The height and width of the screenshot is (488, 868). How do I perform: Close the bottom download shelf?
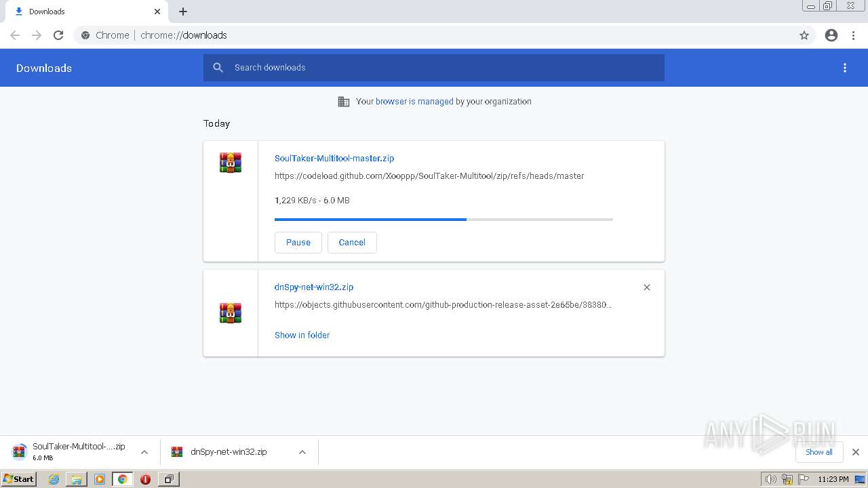856,452
